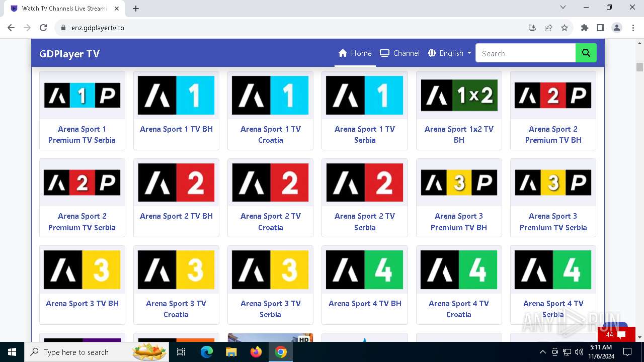Open Arena Sport 1 TV BH link
This screenshot has width=644, height=362.
pyautogui.click(x=176, y=129)
